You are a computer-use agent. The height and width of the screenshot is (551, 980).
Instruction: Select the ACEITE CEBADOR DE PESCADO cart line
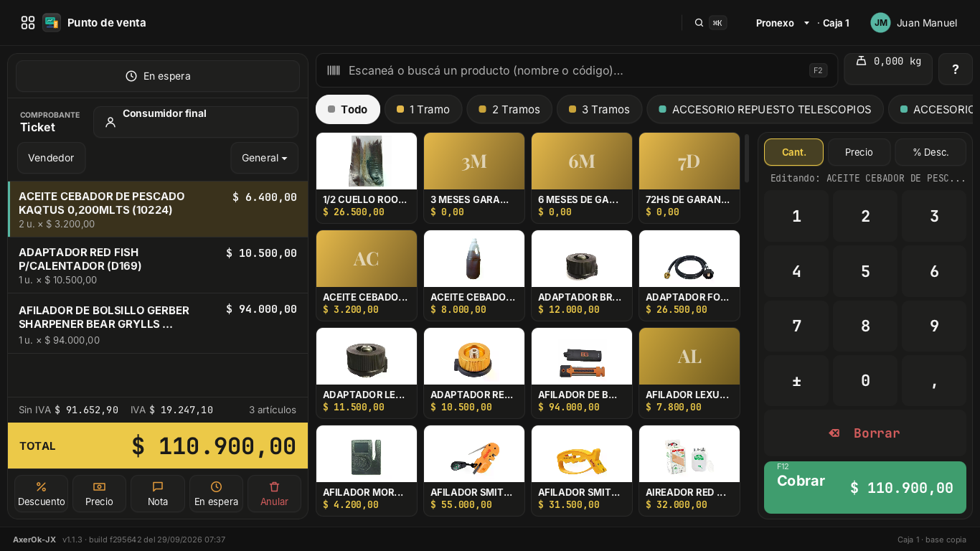click(158, 209)
